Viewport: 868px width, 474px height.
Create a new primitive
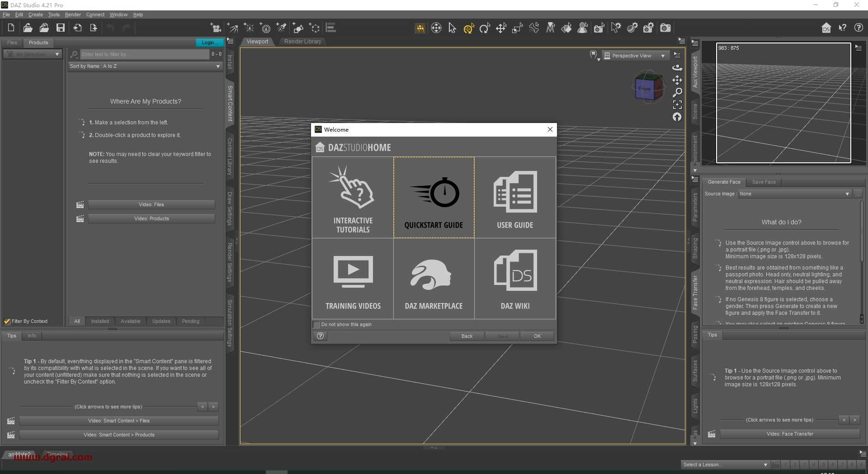pyautogui.click(x=298, y=28)
